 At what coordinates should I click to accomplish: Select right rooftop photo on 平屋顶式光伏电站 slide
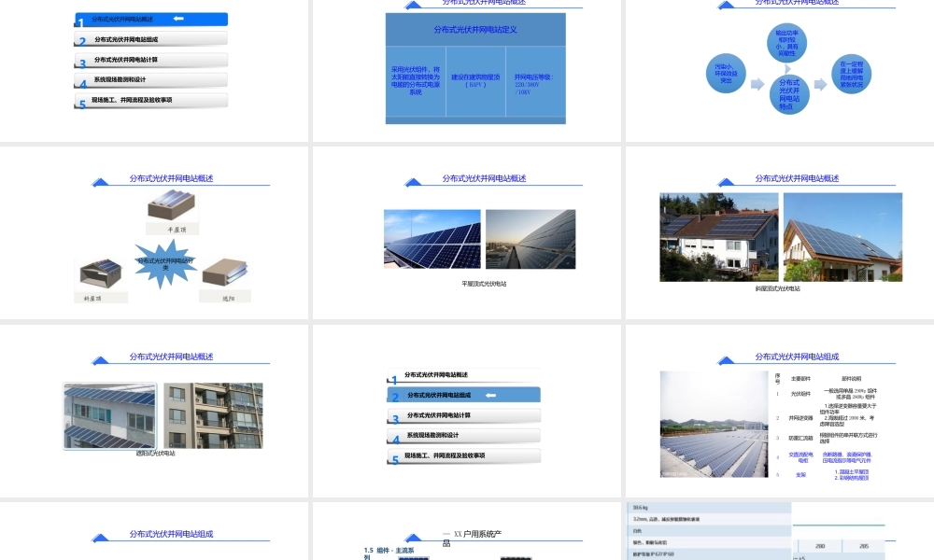pyautogui.click(x=531, y=239)
